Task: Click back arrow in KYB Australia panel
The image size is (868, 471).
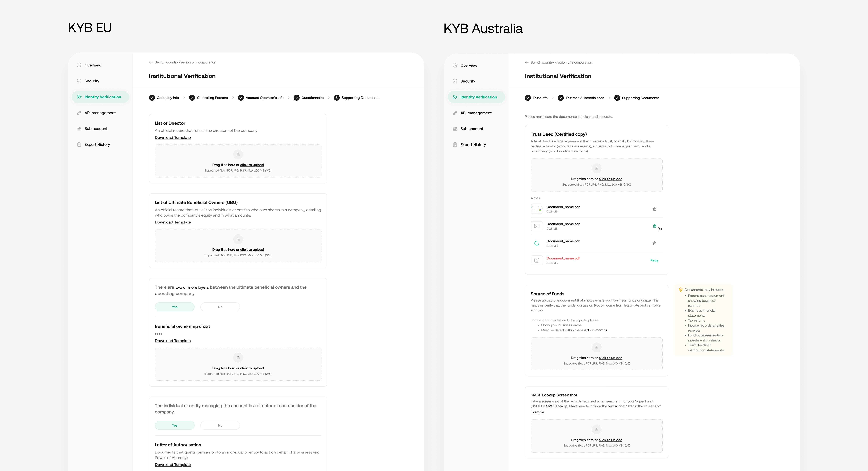Action: (527, 62)
